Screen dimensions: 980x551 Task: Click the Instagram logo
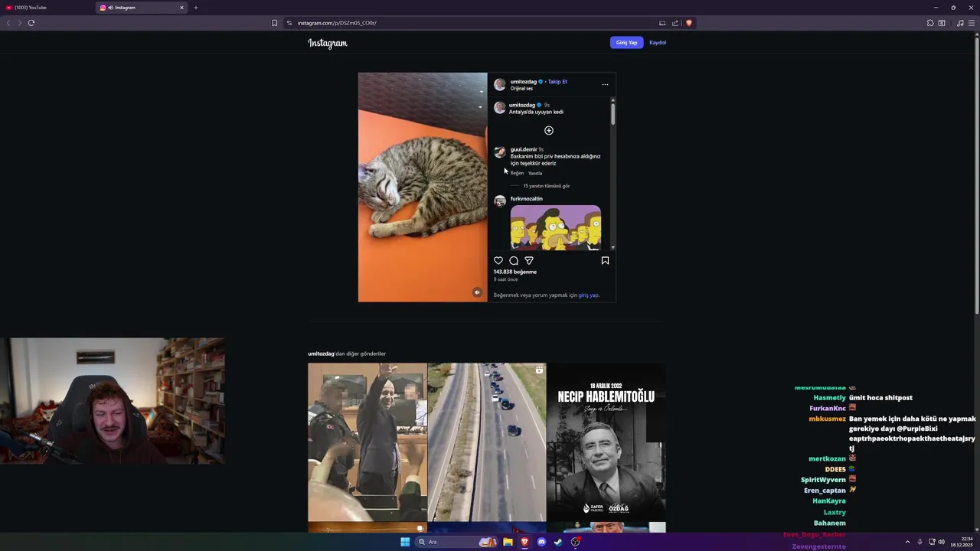click(x=328, y=43)
